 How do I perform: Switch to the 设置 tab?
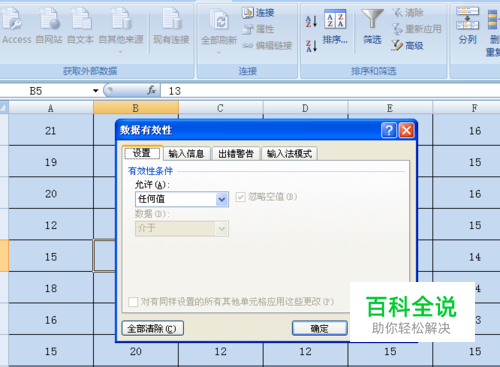(x=142, y=153)
